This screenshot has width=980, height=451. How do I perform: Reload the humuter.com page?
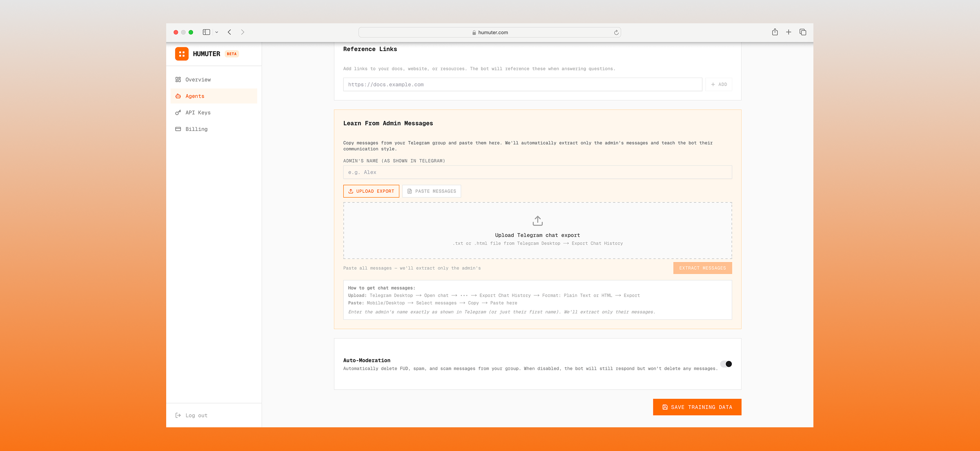coord(616,33)
